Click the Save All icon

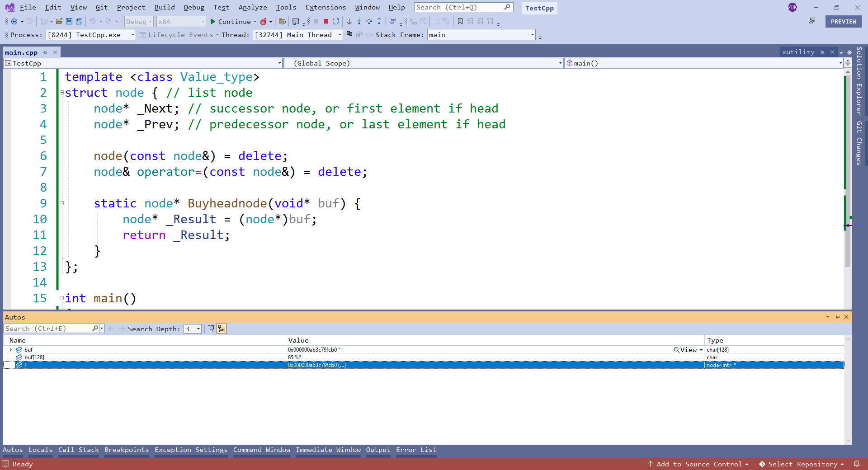pyautogui.click(x=79, y=22)
